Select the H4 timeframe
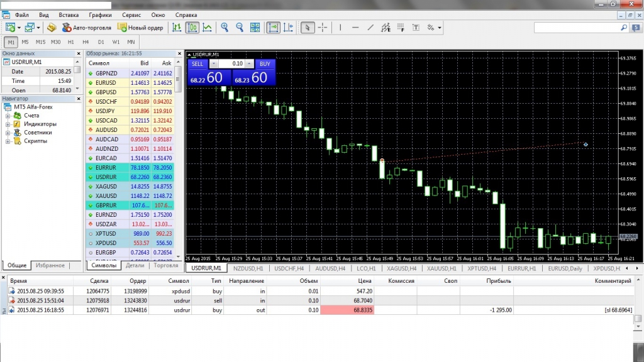 coord(86,42)
